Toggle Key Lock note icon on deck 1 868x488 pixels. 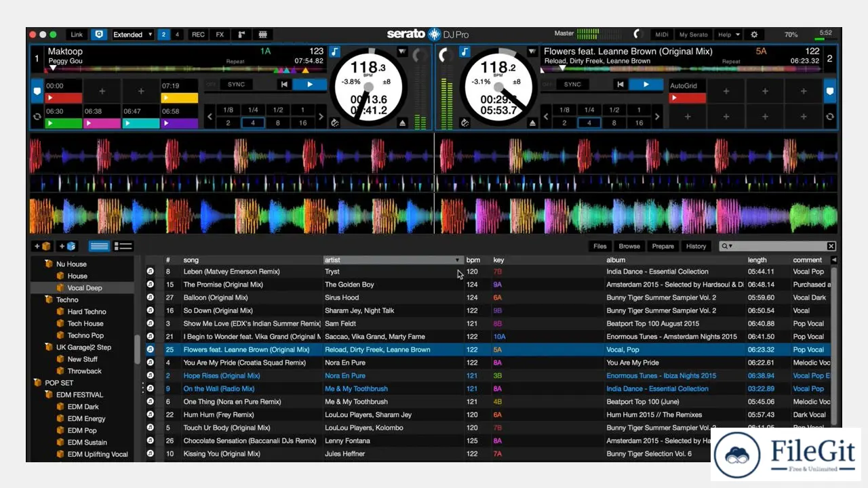pos(335,52)
